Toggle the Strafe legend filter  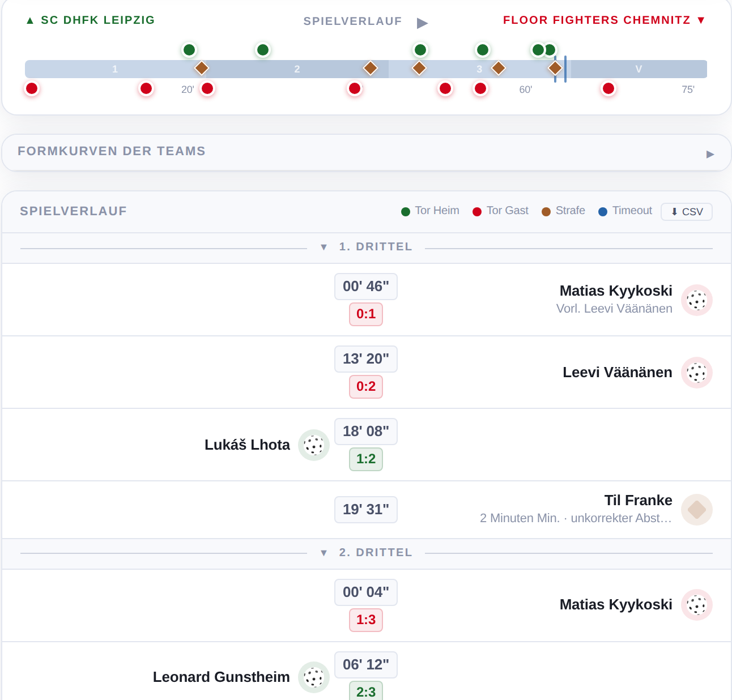coord(563,211)
